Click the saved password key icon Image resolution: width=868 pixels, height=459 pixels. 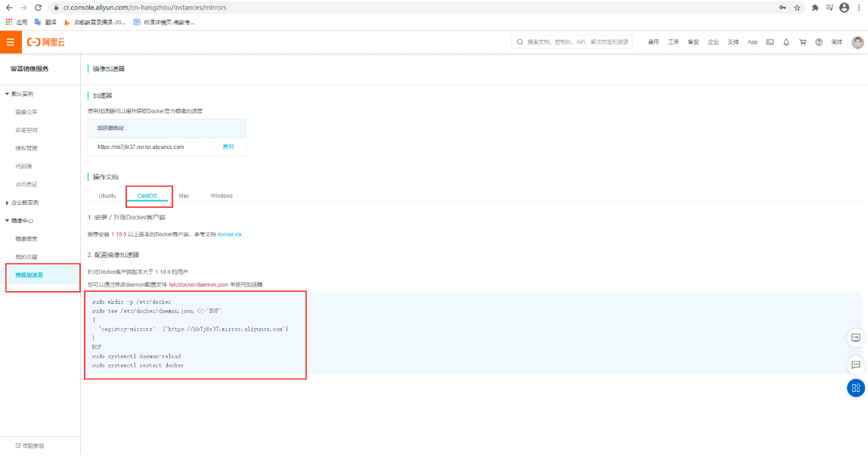(x=783, y=8)
